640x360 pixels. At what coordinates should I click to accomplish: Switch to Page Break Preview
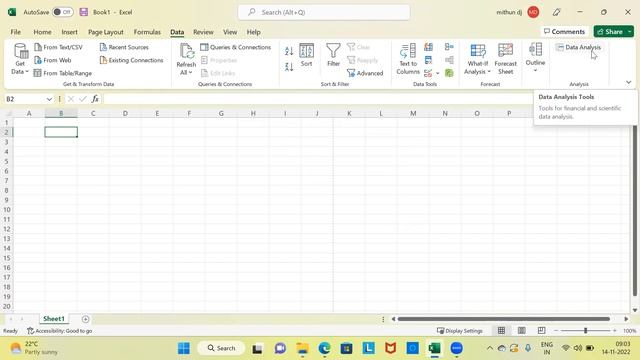[542, 331]
